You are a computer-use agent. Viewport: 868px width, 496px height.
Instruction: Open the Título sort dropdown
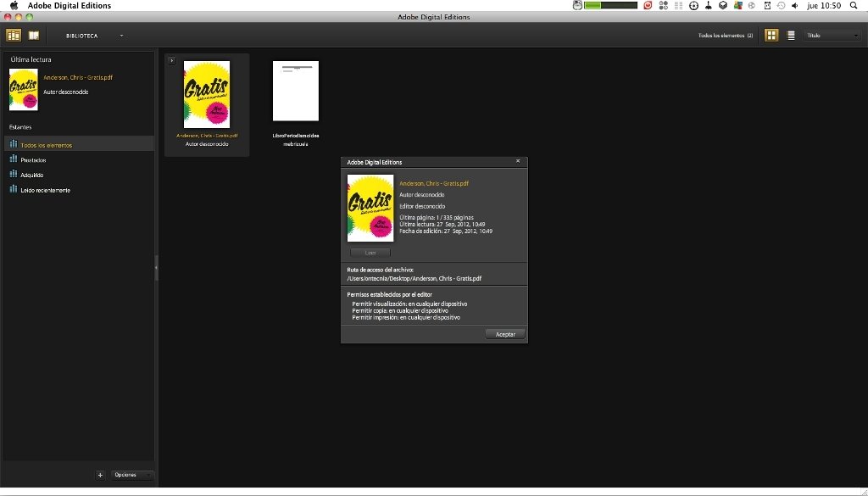(x=832, y=36)
